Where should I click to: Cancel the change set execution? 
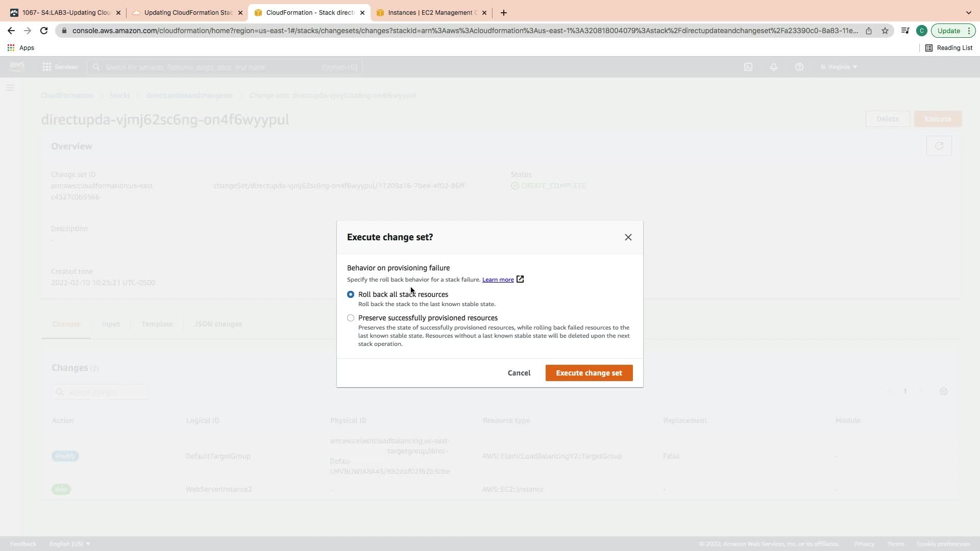click(x=519, y=373)
